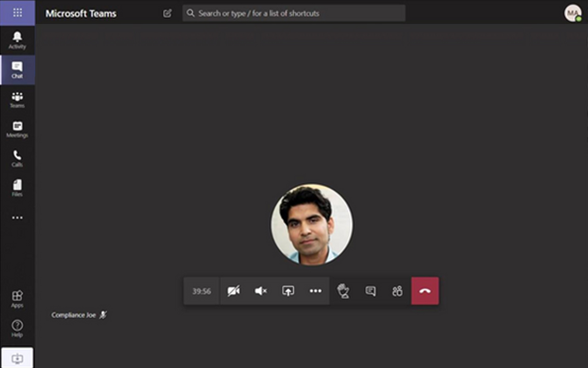The height and width of the screenshot is (368, 588).
Task: Open the Help menu
Action: (x=17, y=328)
